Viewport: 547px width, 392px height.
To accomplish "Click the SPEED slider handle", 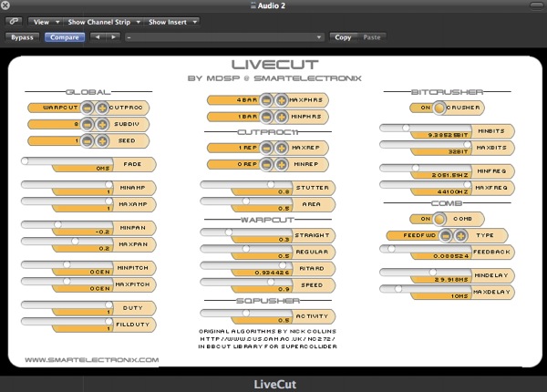I will click(x=271, y=282).
